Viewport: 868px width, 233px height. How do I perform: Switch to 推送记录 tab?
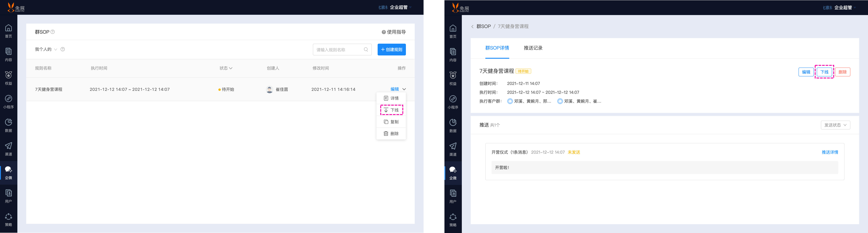533,48
